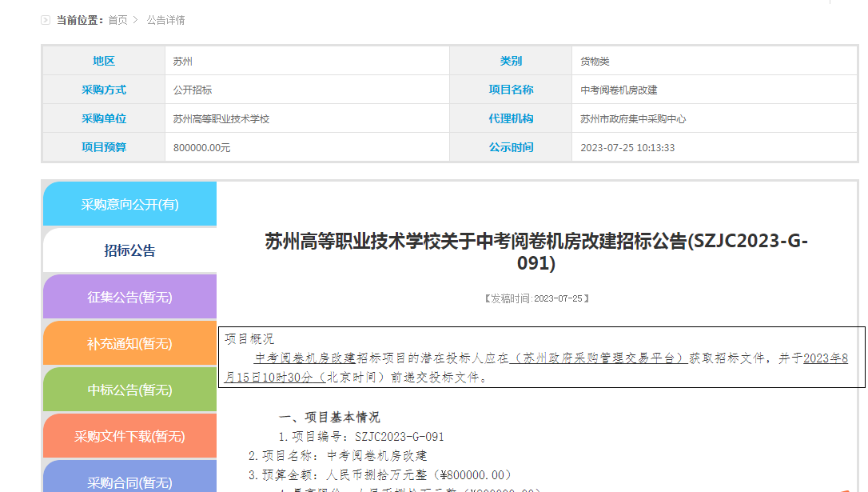Go to 首页 breadcrumb link
This screenshot has height=492, width=868.
(x=117, y=20)
